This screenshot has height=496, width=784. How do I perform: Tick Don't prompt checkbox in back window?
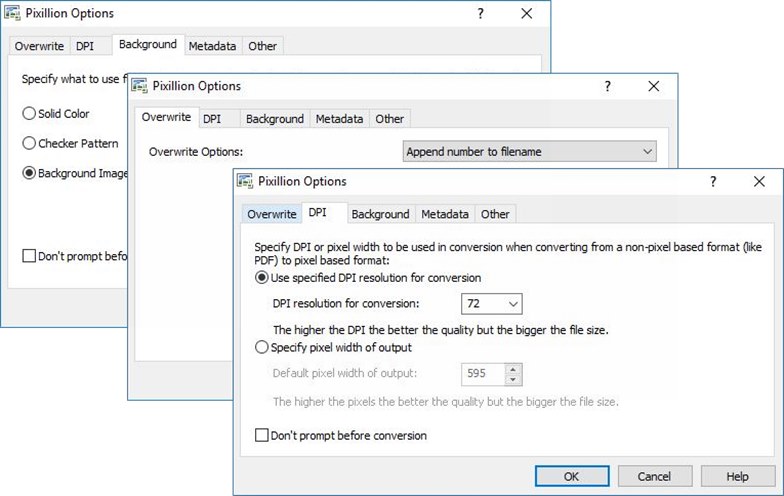(29, 256)
